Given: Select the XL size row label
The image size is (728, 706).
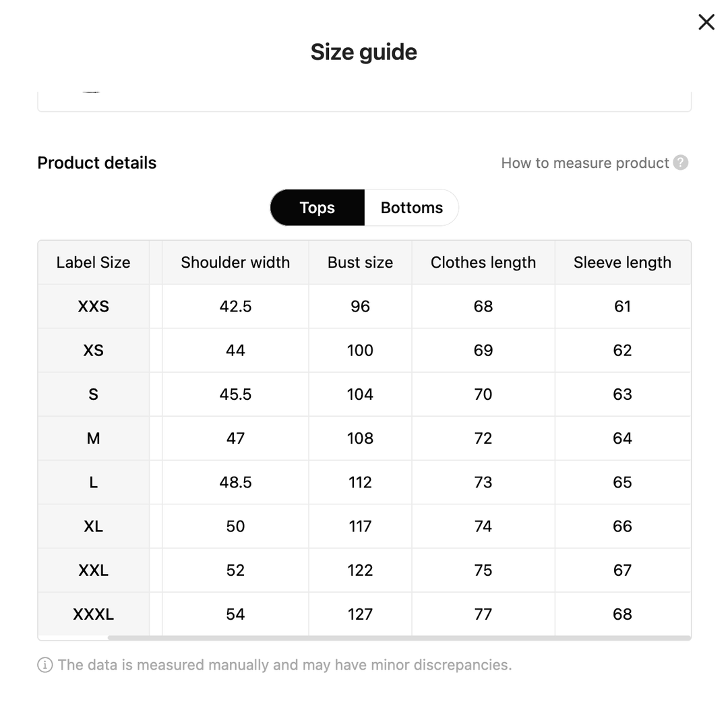Looking at the screenshot, I should [93, 526].
